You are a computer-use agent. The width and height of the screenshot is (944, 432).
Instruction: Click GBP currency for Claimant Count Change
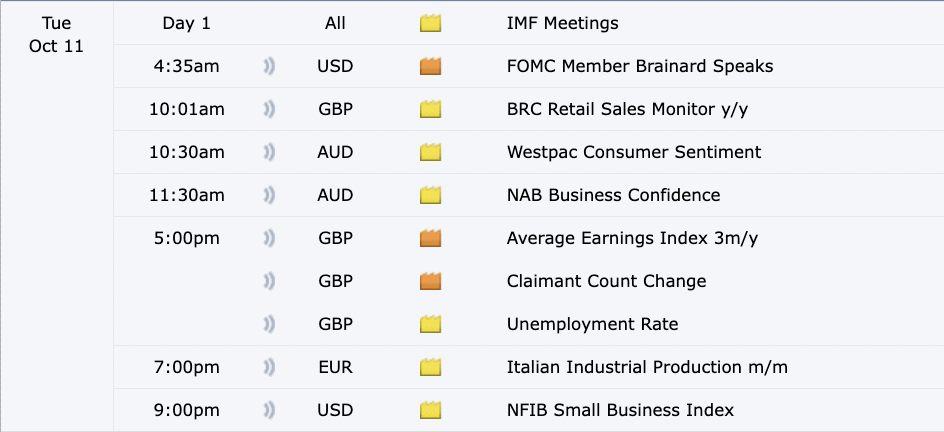(335, 282)
